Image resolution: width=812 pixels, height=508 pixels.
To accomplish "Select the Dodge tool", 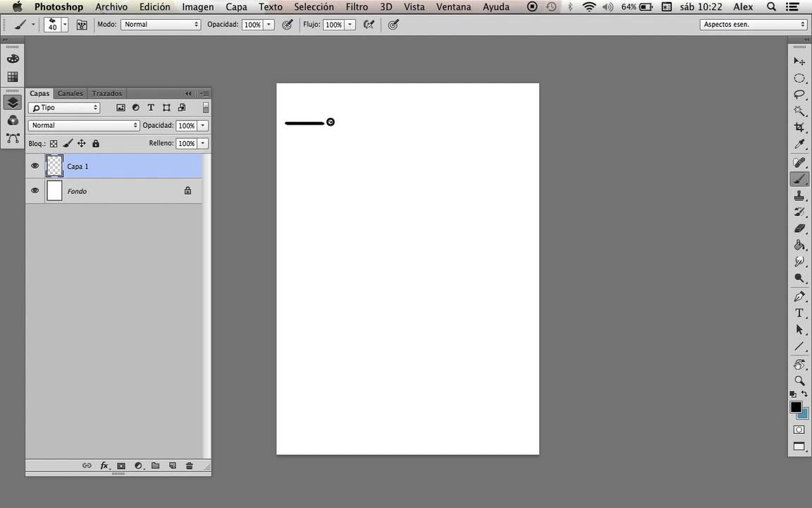I will pos(799,278).
